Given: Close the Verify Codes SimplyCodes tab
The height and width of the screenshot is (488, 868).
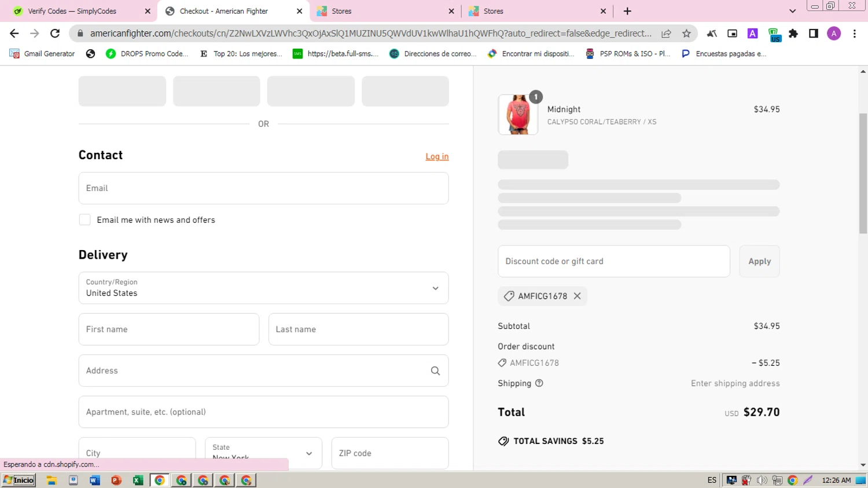Looking at the screenshot, I should click(x=148, y=11).
